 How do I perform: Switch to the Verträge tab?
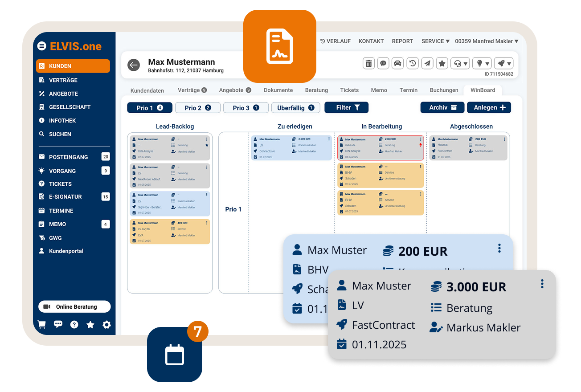(x=192, y=90)
